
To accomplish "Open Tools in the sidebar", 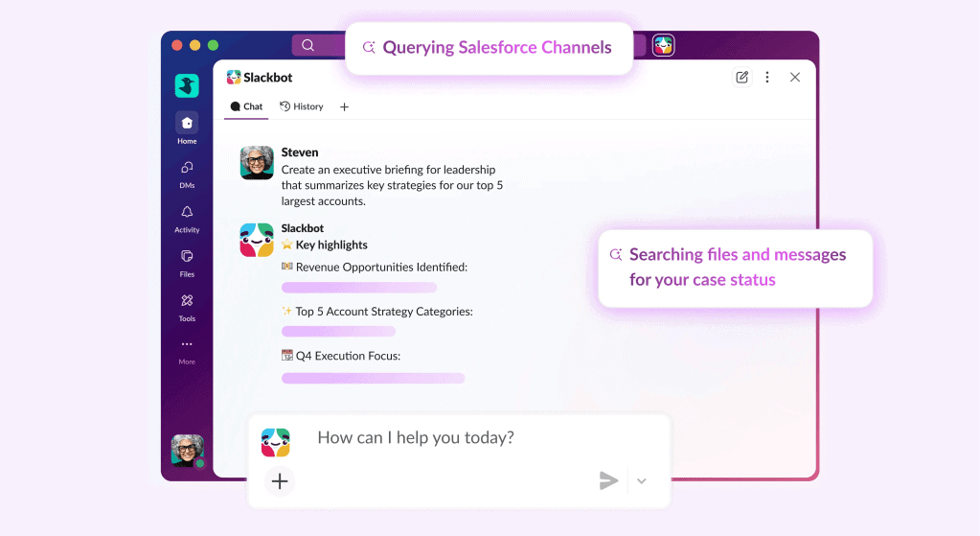I will [x=187, y=308].
